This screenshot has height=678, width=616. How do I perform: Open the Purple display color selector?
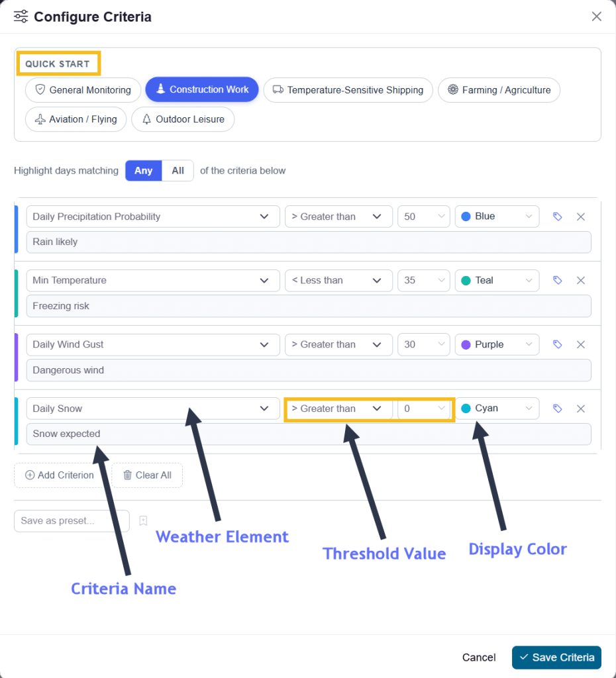pyautogui.click(x=497, y=344)
